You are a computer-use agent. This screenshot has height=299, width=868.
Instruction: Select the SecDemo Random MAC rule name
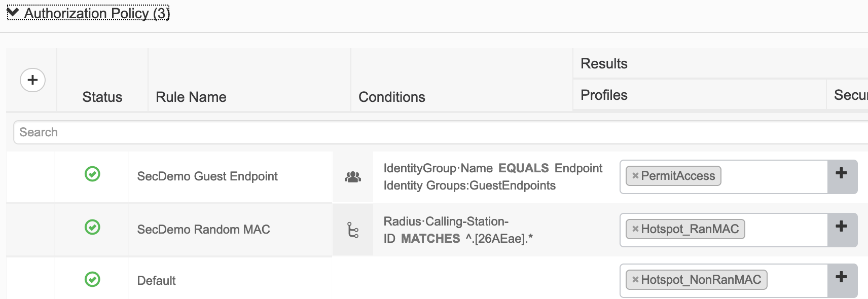[x=203, y=230]
